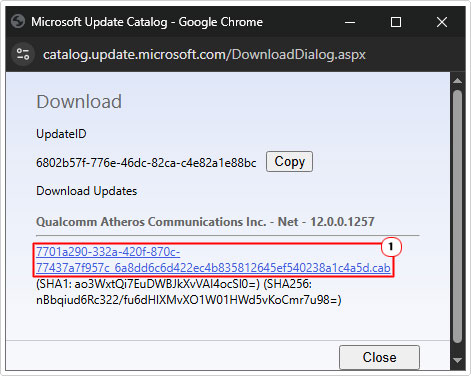This screenshot has width=471, height=376.
Task: Select the catalog.update.microsoft.com address bar URL
Action: [204, 54]
